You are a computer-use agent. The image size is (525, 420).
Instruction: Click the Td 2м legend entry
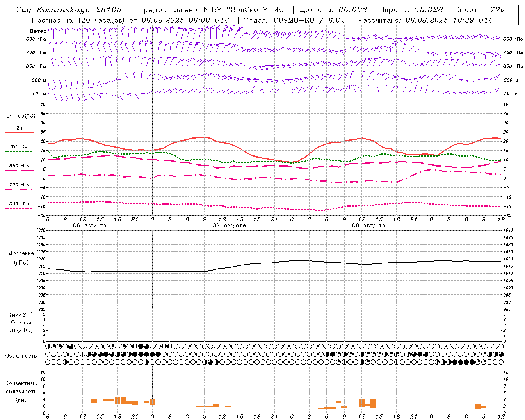[x=19, y=147]
